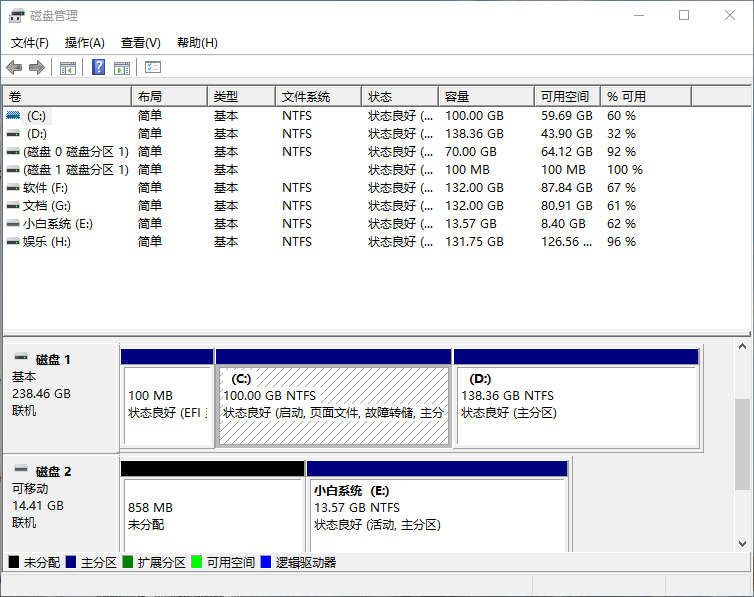The width and height of the screenshot is (754, 597).
Task: Click the checklist settings toolbar icon
Action: click(153, 67)
